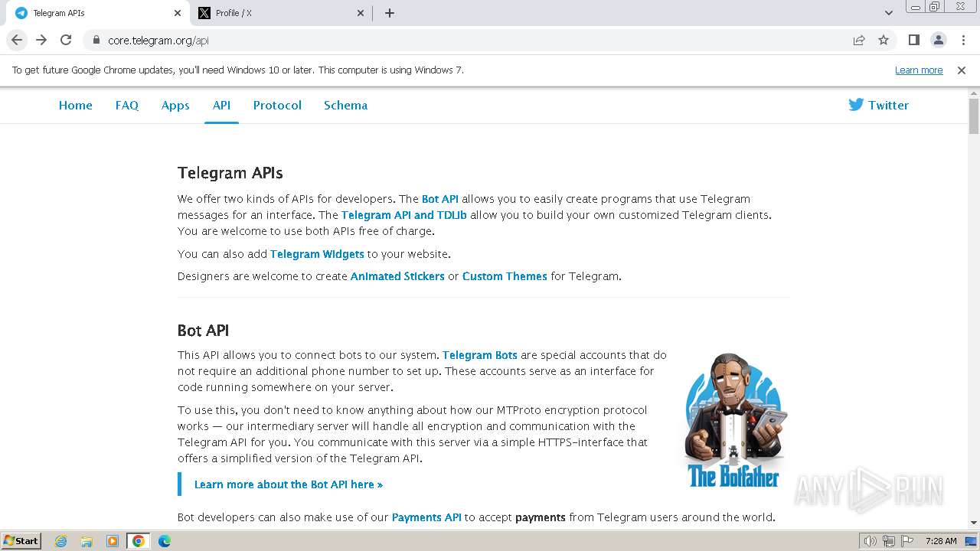Click the taskbar clock showing 7:28 AM
This screenshot has height=551, width=980.
pyautogui.click(x=941, y=541)
